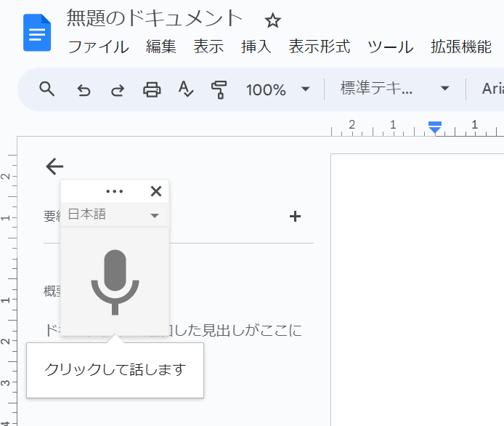
Task: Open the ファイル menu
Action: pos(98,47)
